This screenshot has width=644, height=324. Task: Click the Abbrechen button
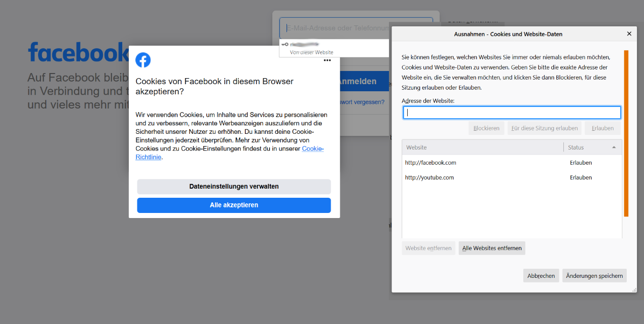tap(541, 276)
